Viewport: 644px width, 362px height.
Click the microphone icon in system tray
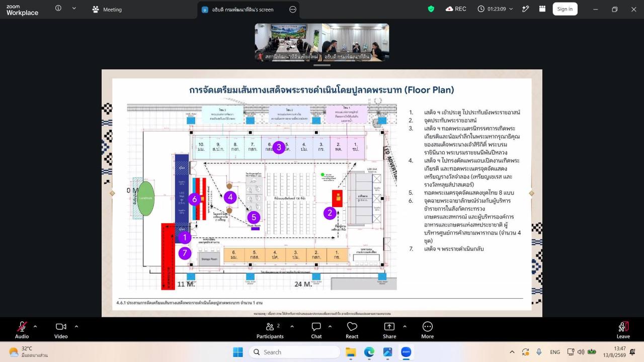(539, 352)
